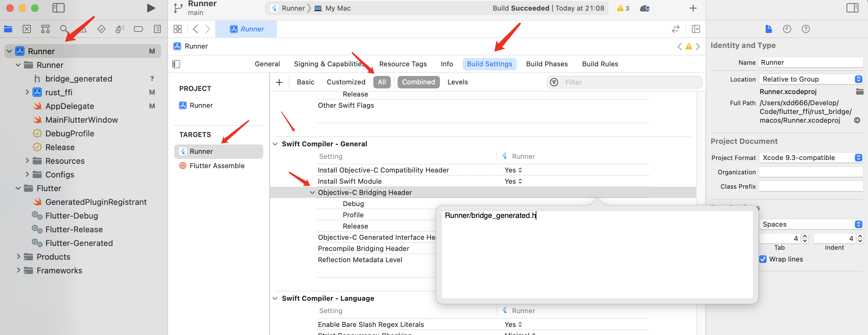Screen dimensions: 868x335
Task: Reveal Runner.xcodeproj path in Finder arrow
Action: pos(857,120)
